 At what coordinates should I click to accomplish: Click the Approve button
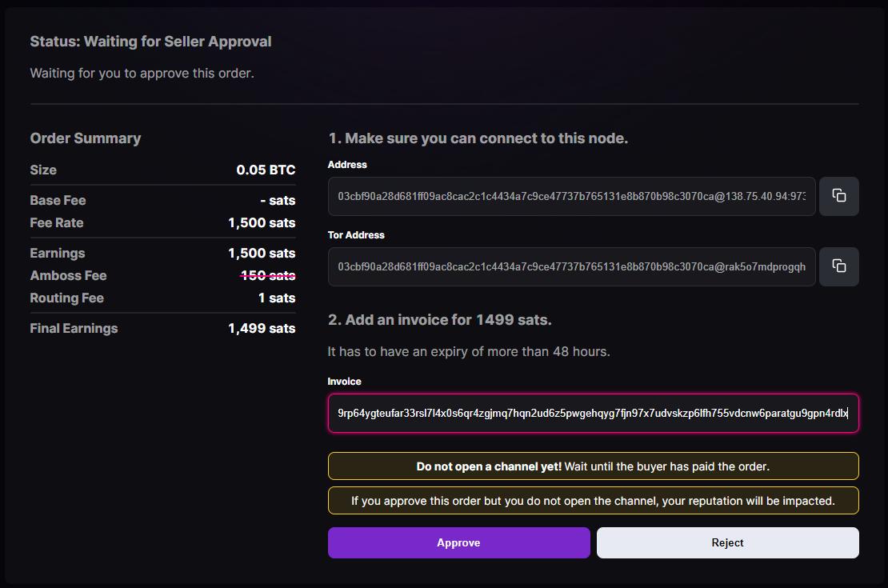click(x=458, y=542)
